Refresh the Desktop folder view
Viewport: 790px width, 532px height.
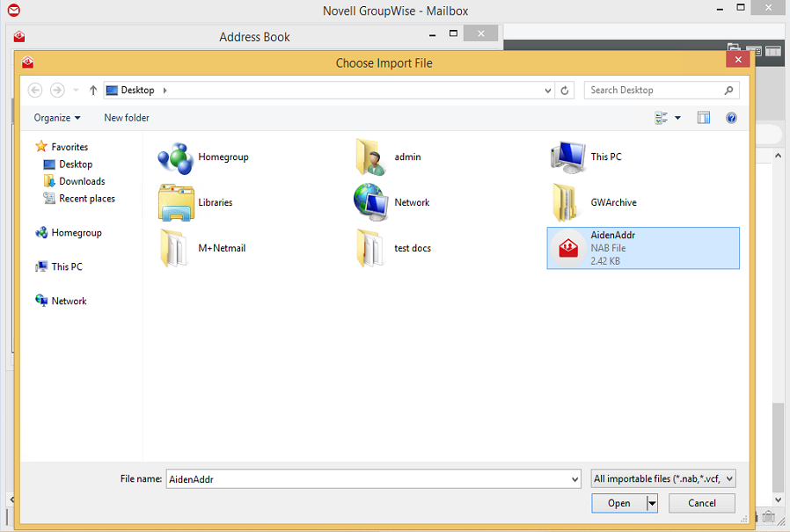[565, 91]
